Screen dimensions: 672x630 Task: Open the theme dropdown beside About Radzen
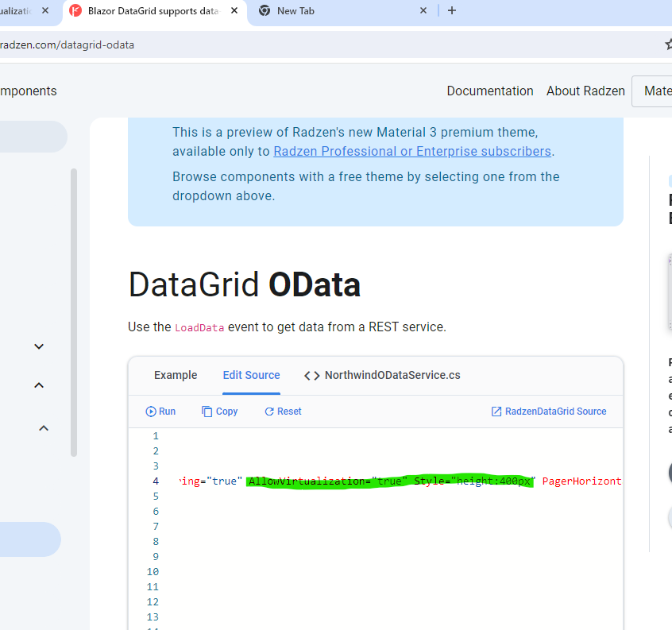pos(652,91)
